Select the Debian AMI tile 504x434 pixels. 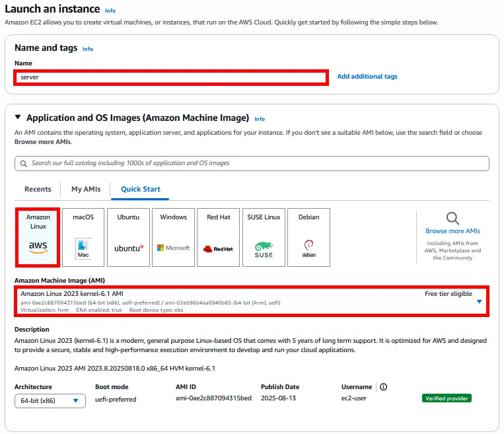[308, 237]
